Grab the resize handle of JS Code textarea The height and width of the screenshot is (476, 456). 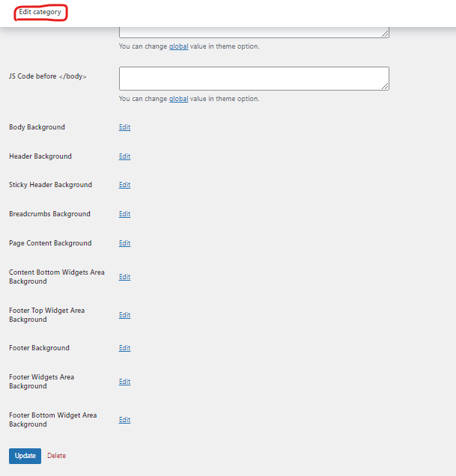pyautogui.click(x=385, y=86)
